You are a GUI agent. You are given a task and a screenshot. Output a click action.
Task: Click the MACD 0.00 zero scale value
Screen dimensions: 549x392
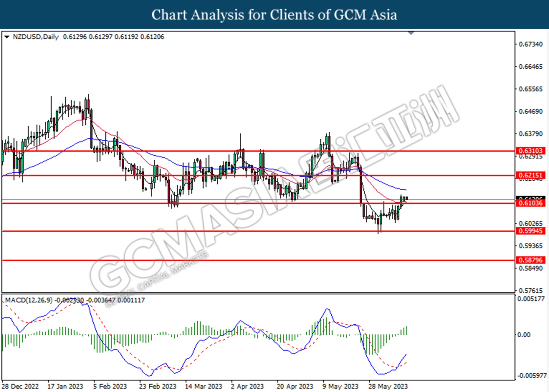point(524,335)
